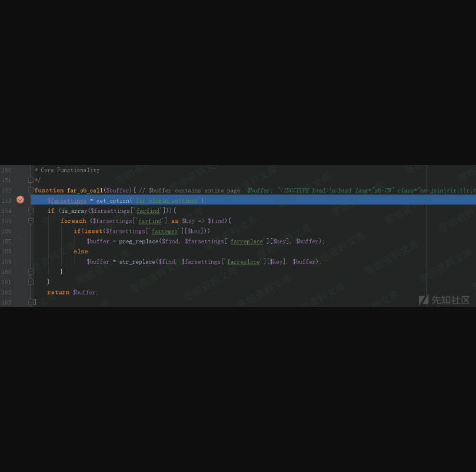Click the 先知社区 logo icon
Screen dimensions: 476x472
point(423,300)
